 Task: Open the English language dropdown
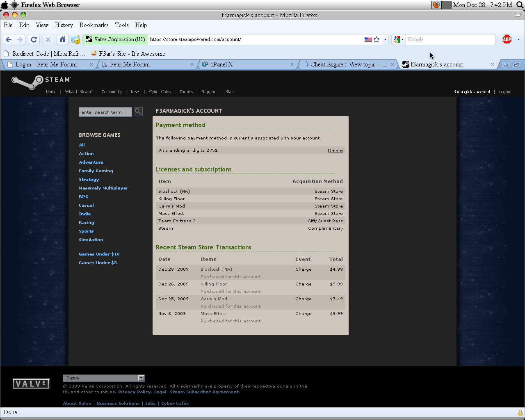[x=104, y=378]
